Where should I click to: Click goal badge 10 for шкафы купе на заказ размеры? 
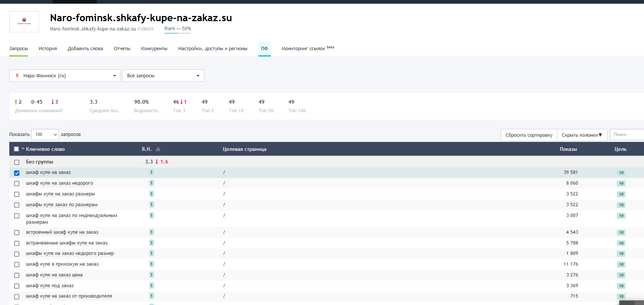(621, 194)
